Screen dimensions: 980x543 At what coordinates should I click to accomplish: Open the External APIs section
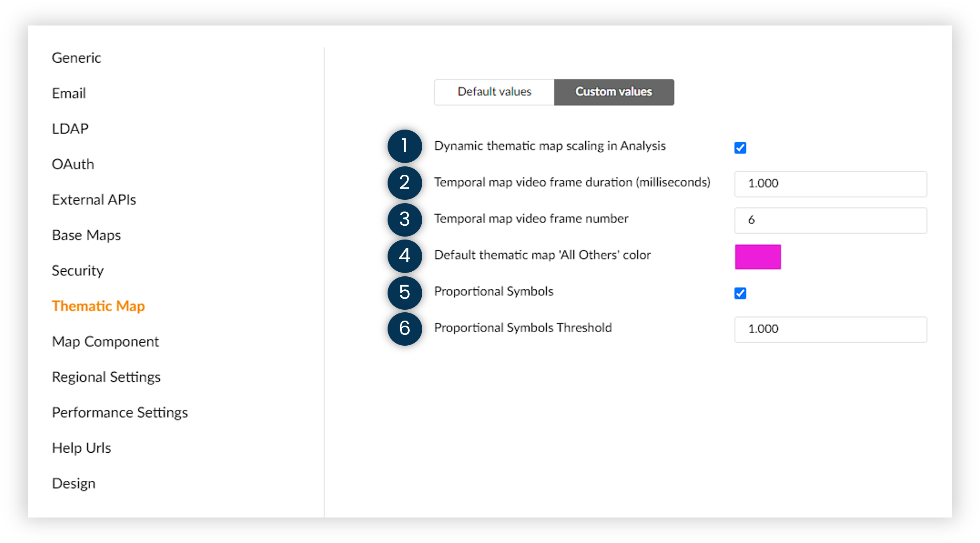click(x=94, y=199)
